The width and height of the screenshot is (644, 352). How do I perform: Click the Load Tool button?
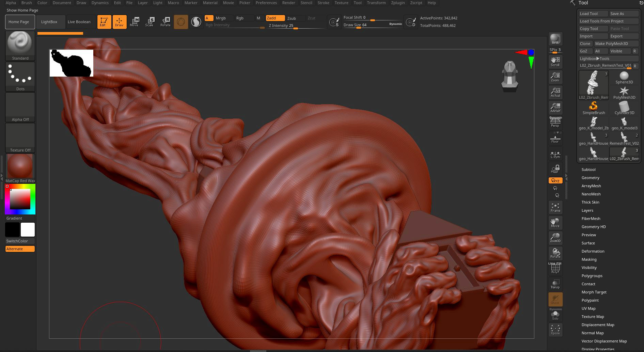pyautogui.click(x=593, y=14)
